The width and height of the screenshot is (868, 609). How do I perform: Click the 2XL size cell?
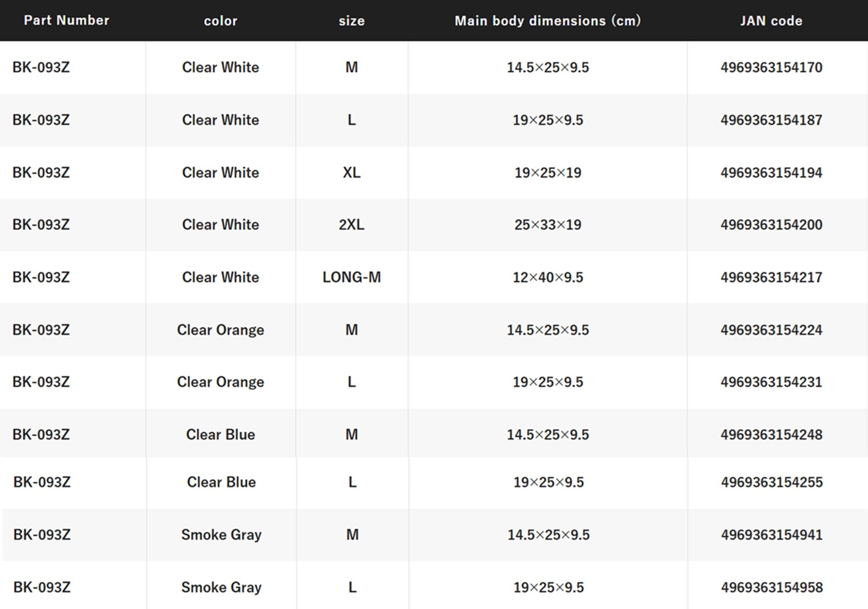pos(352,224)
